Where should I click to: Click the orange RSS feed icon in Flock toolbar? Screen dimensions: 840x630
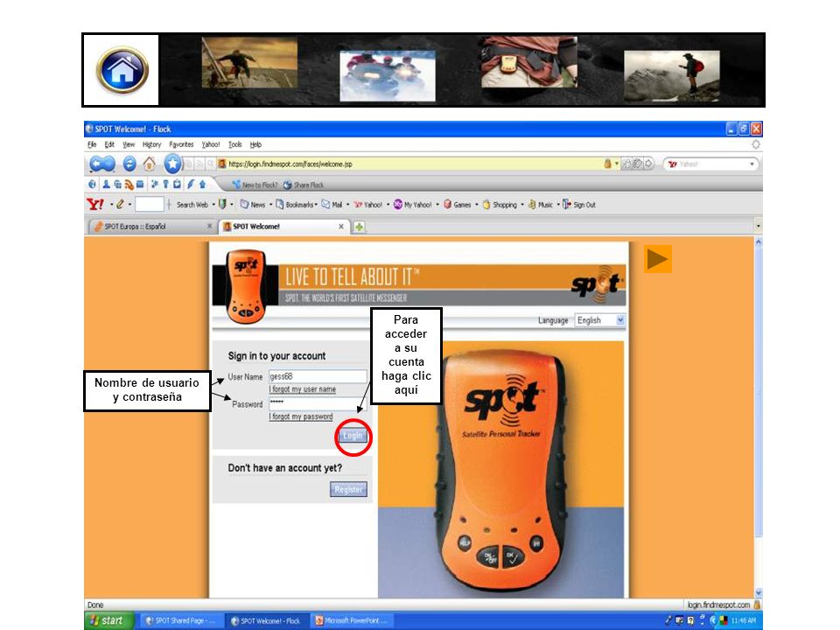click(129, 185)
